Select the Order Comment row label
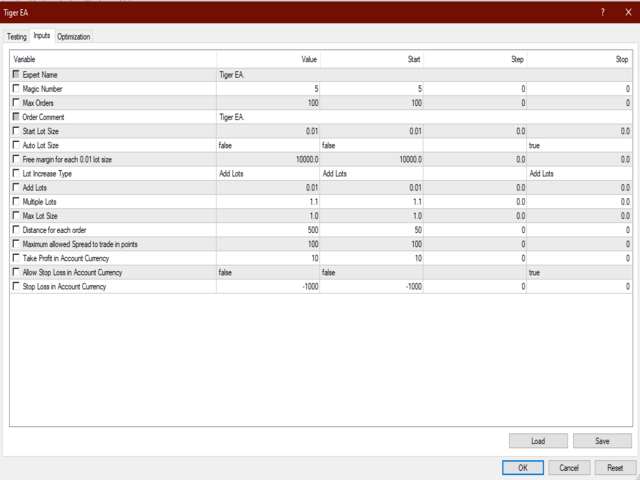 click(x=43, y=117)
